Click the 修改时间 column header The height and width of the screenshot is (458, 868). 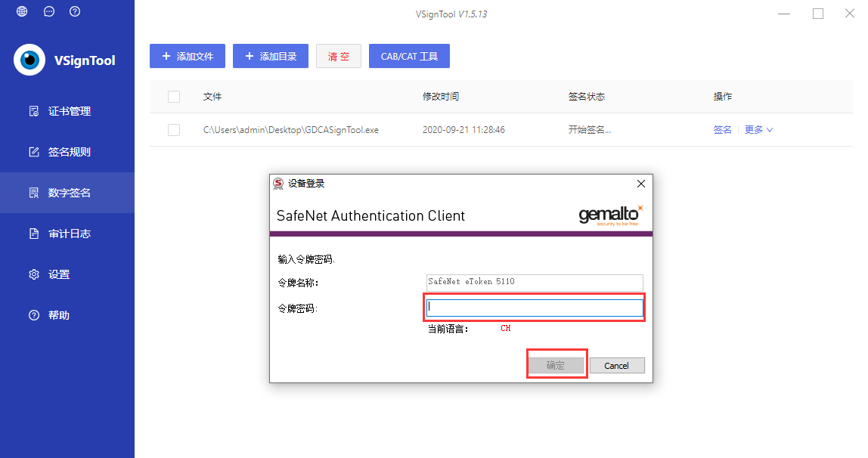click(x=441, y=97)
